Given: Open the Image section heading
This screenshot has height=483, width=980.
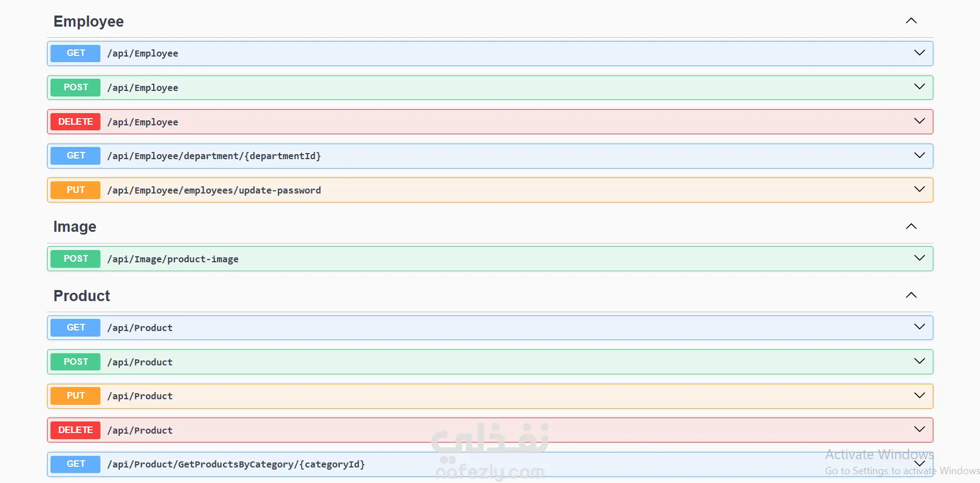Looking at the screenshot, I should coord(75,227).
